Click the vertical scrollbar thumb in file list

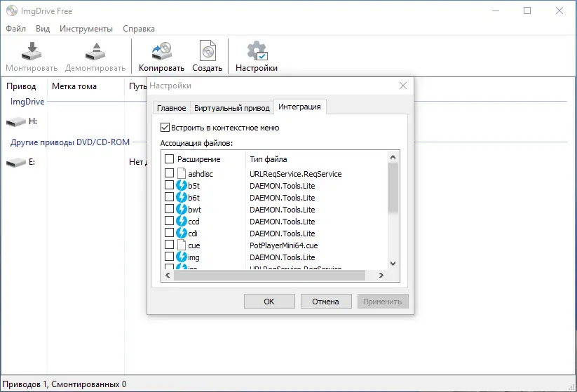coord(393,188)
